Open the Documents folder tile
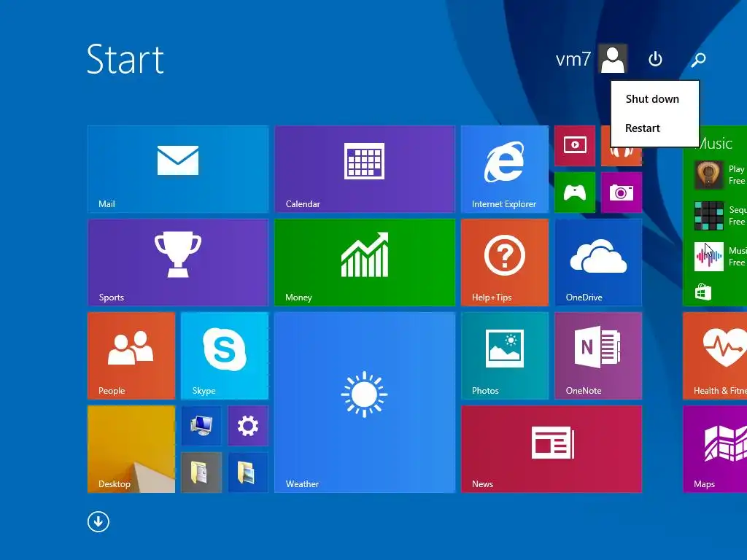The height and width of the screenshot is (560, 747). [201, 472]
